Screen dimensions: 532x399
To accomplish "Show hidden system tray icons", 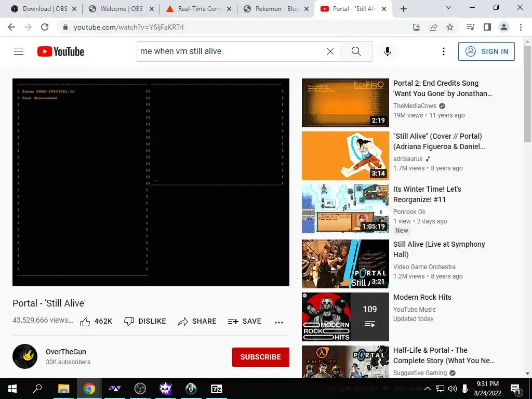I will coord(428,389).
